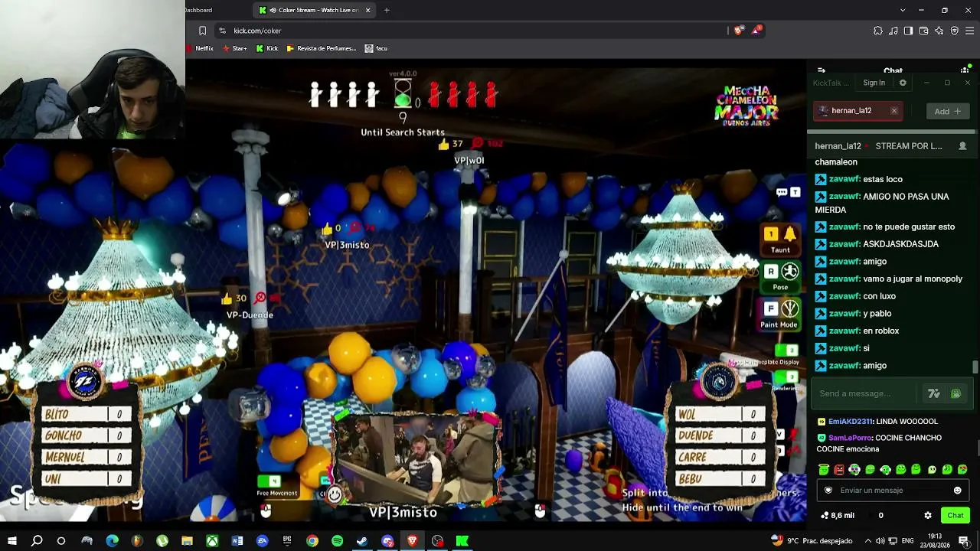
Task: Open Microsoft Edge from the taskbar
Action: point(112,541)
